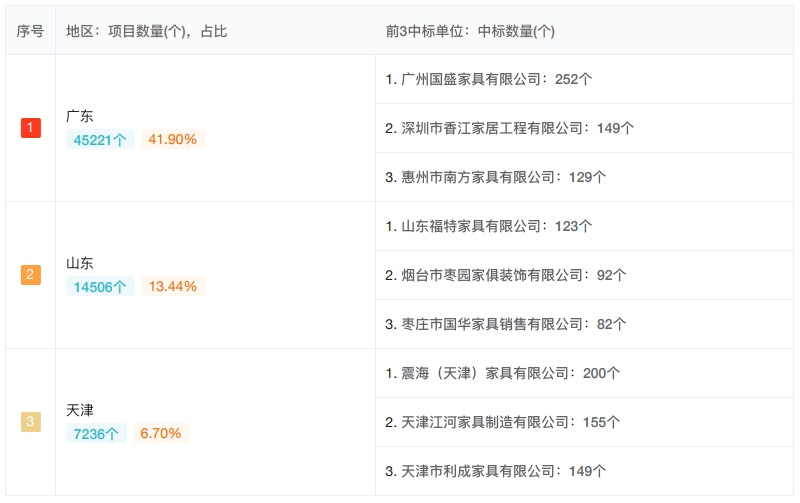
Task: Open 深圳市香江家居工程有限公司 entry
Action: pyautogui.click(x=584, y=128)
